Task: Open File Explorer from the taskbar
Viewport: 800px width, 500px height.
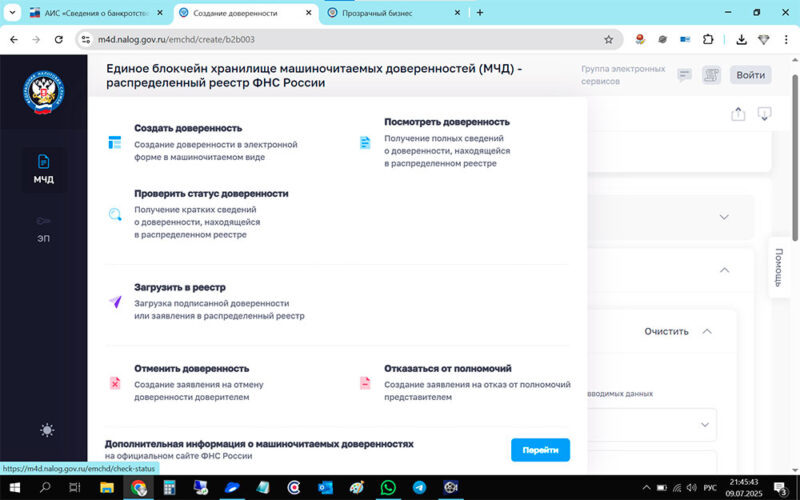Action: pos(107,488)
